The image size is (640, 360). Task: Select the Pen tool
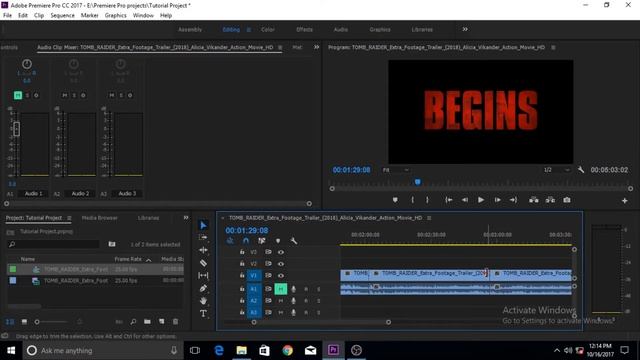[x=203, y=288]
